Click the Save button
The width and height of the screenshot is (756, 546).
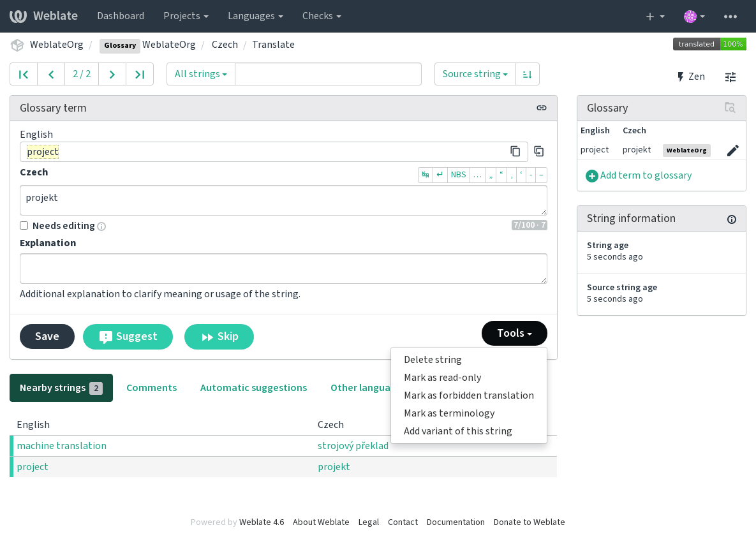click(x=47, y=336)
